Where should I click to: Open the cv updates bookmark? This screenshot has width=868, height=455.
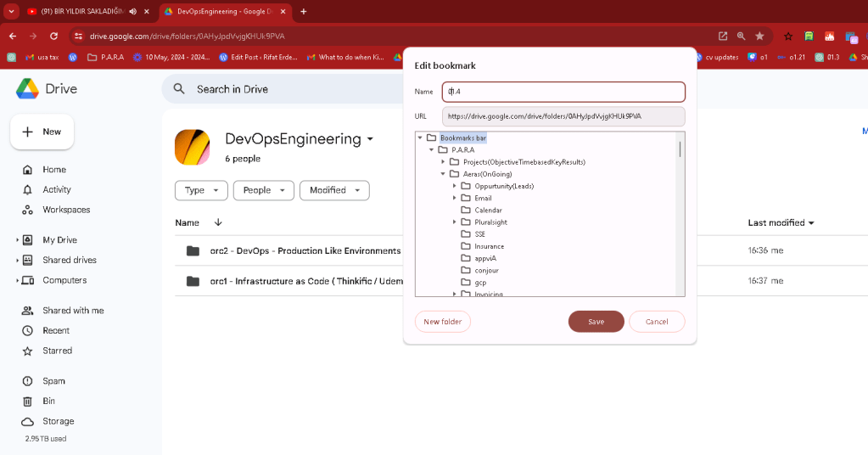coord(717,57)
